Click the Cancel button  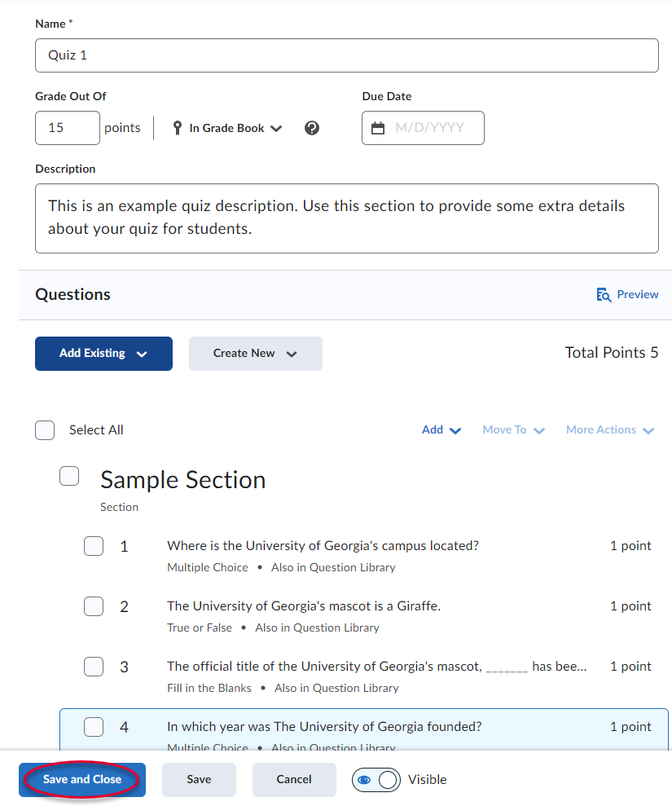294,780
